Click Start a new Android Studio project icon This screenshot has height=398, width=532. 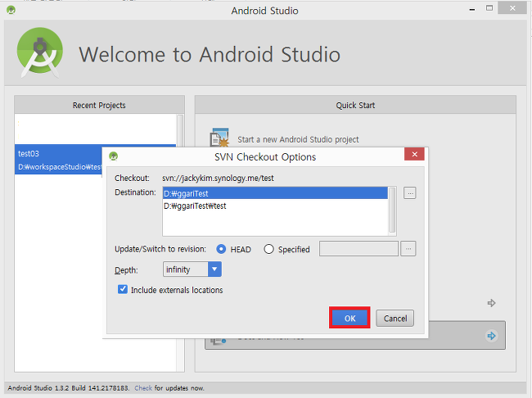(219, 138)
